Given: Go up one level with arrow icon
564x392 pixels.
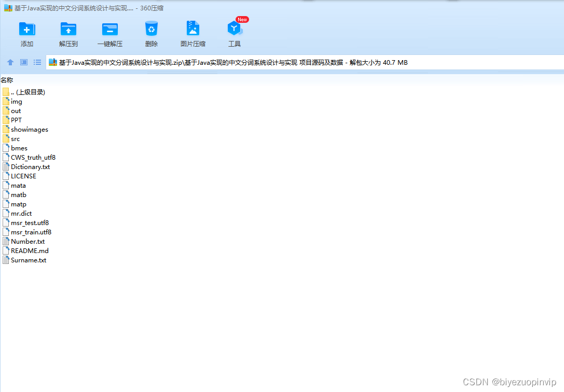Looking at the screenshot, I should coord(10,62).
